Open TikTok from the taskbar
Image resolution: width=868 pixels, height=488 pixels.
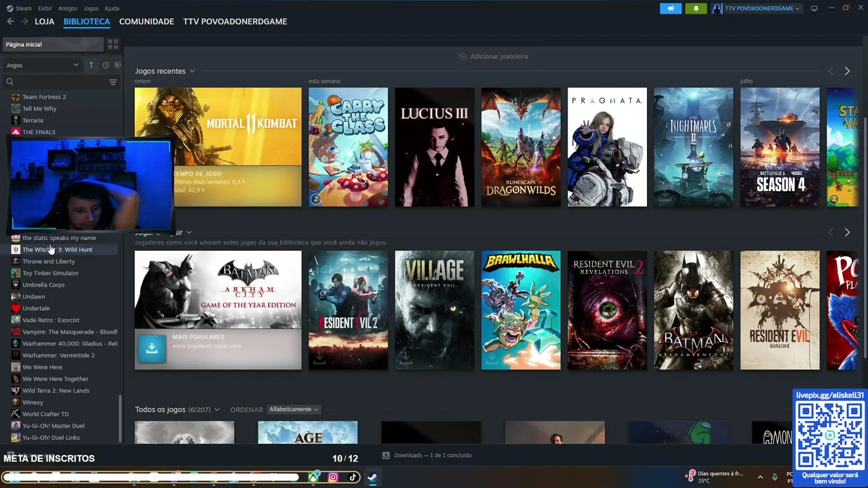tap(353, 477)
